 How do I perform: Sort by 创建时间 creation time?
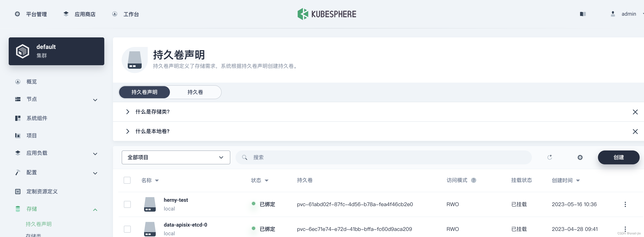click(566, 180)
